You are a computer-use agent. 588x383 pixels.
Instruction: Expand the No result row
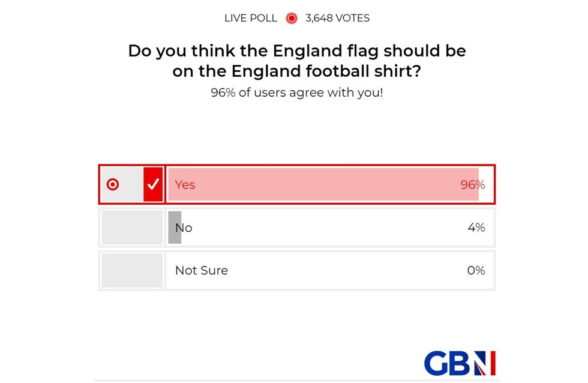pos(330,228)
